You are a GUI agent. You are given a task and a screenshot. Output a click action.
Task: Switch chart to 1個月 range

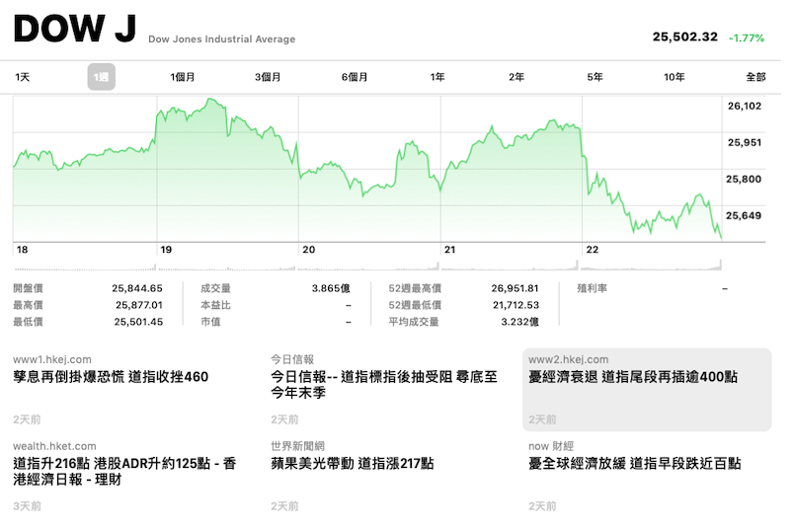click(x=183, y=77)
